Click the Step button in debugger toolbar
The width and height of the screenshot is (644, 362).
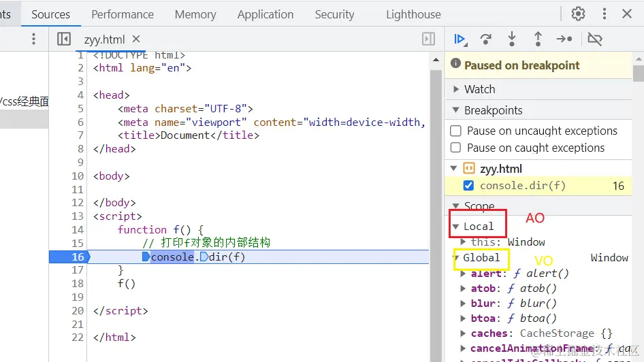(x=564, y=39)
